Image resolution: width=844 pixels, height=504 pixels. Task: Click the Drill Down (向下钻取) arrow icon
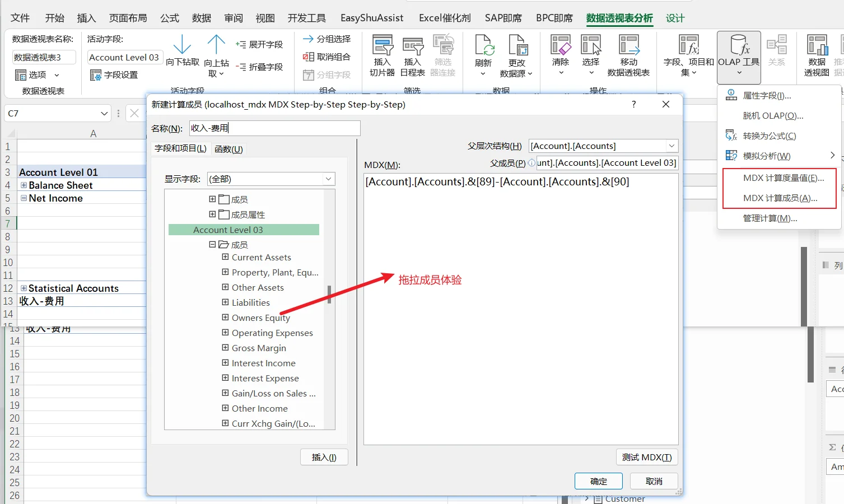coord(182,44)
